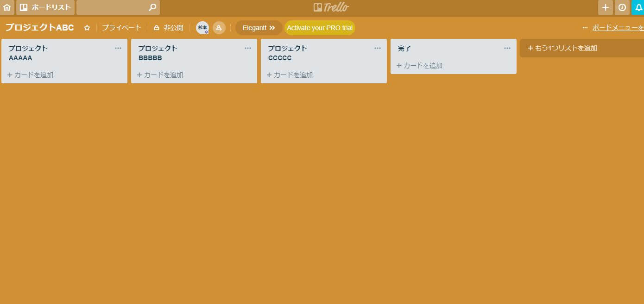The width and height of the screenshot is (644, 304).
Task: Star the プロジェクトABC board
Action: click(x=87, y=28)
